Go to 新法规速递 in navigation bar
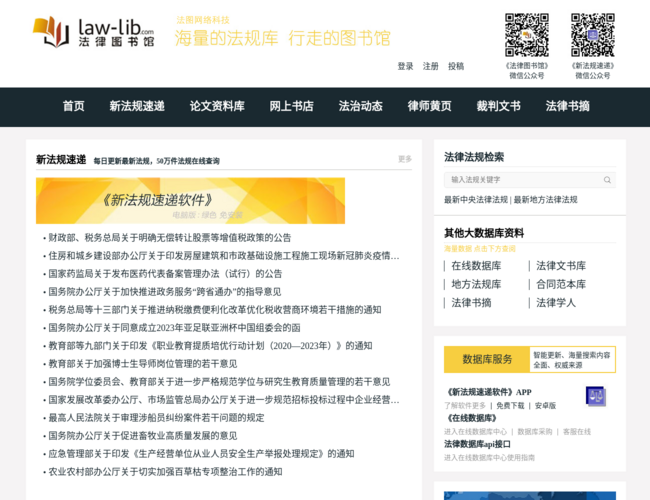The height and width of the screenshot is (500, 650). pos(137,106)
